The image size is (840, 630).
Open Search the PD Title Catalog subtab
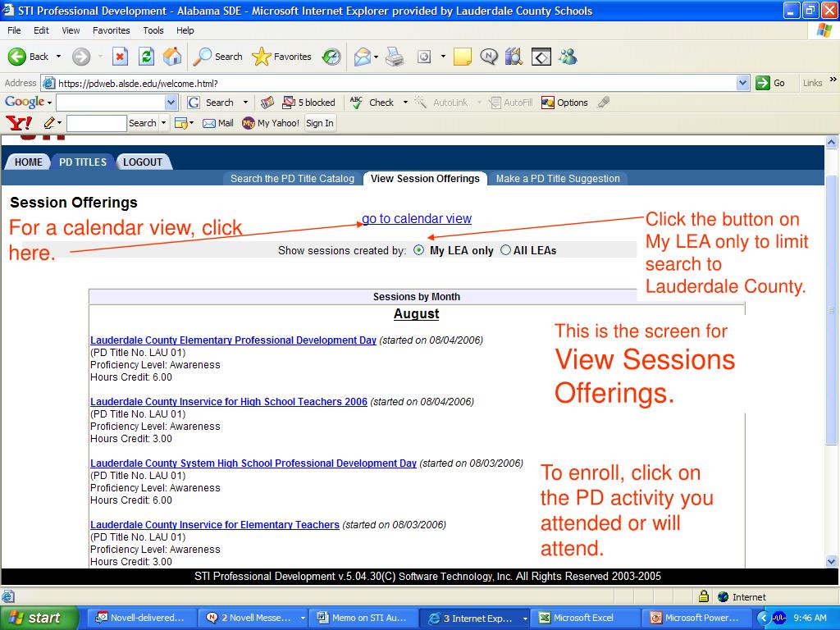[x=293, y=178]
